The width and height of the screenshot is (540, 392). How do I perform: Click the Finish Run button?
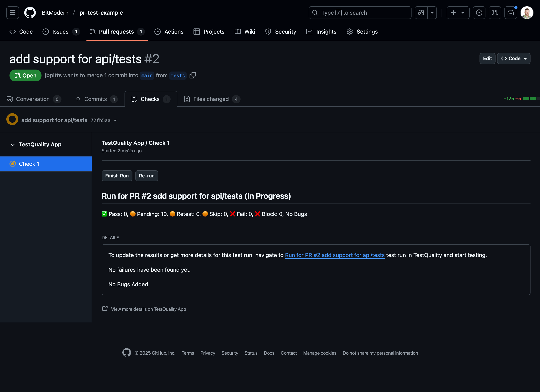(117, 176)
